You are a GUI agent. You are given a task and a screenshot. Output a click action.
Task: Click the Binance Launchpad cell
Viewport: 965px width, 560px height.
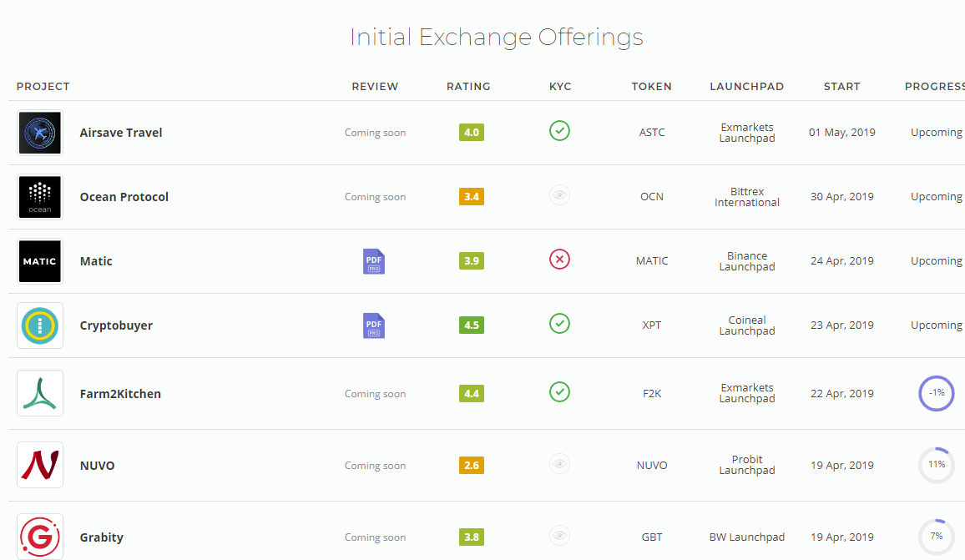click(x=747, y=261)
